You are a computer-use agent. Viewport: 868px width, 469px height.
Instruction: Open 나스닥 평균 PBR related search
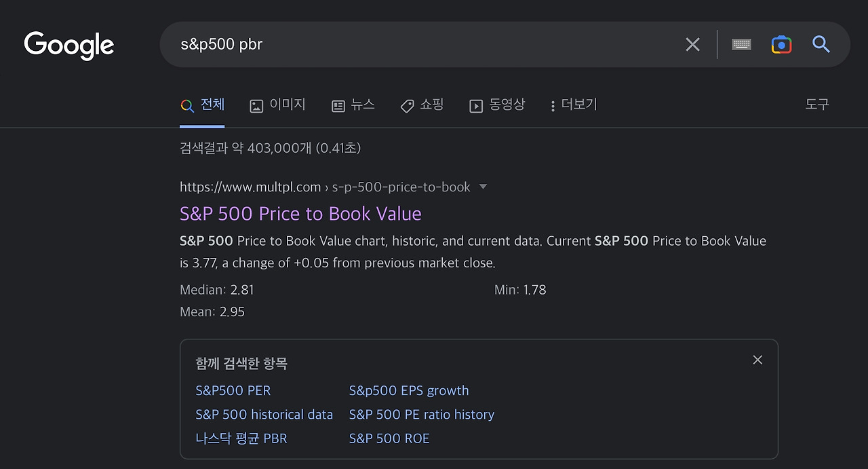click(241, 438)
